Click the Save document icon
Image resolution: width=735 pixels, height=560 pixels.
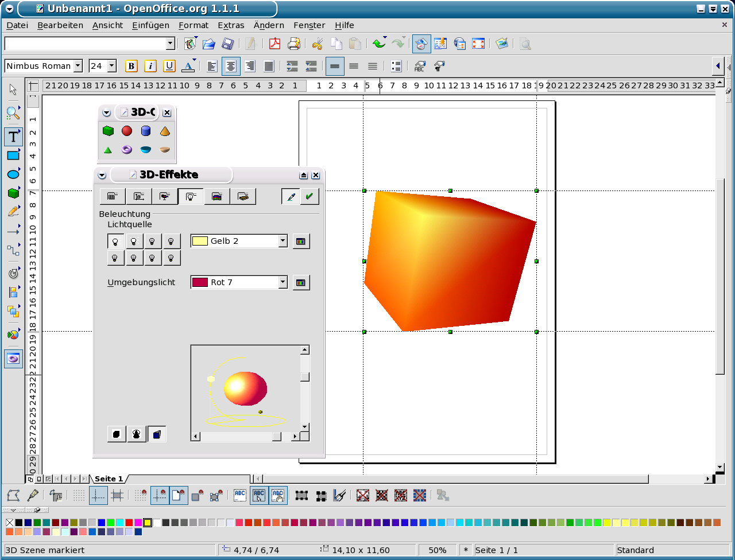[227, 44]
